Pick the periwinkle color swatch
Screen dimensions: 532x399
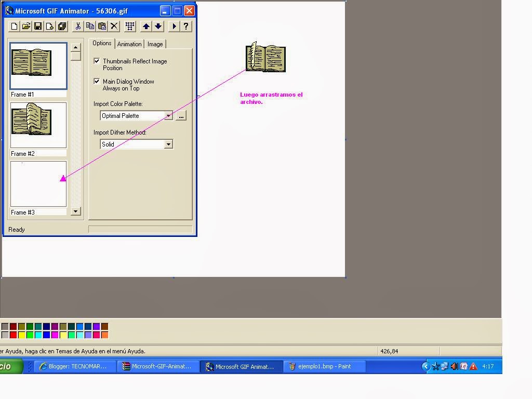(x=88, y=335)
